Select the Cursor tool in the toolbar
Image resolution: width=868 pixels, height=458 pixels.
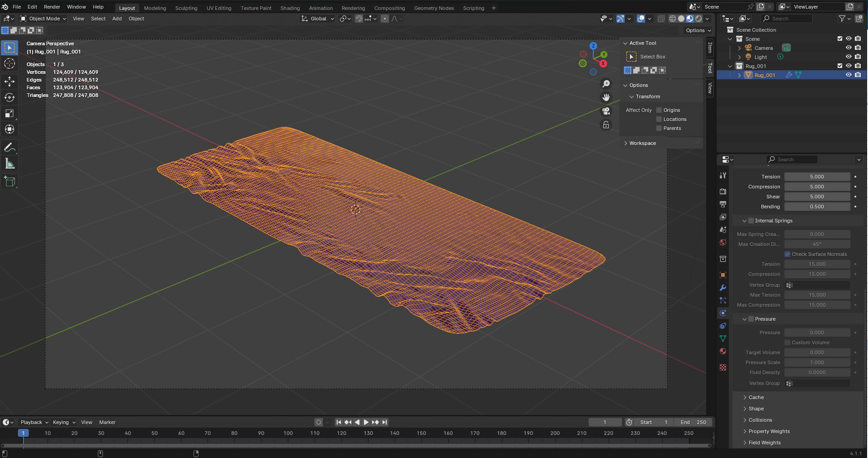pyautogui.click(x=10, y=64)
